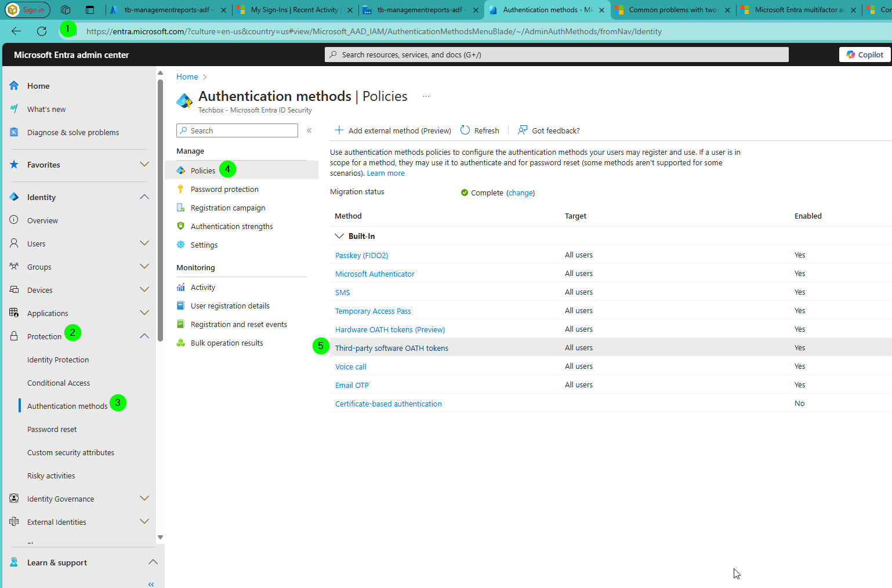
Task: Expand the Devices submenu chevron
Action: [x=144, y=290]
